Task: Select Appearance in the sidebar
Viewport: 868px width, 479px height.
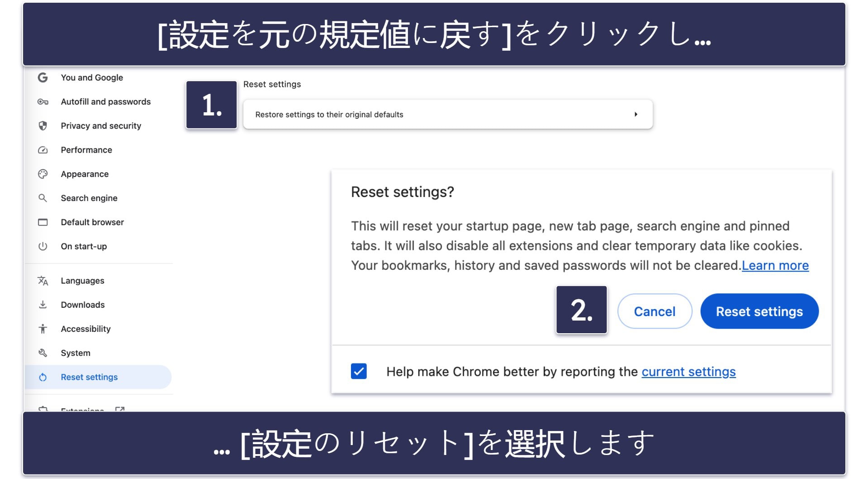Action: [85, 174]
